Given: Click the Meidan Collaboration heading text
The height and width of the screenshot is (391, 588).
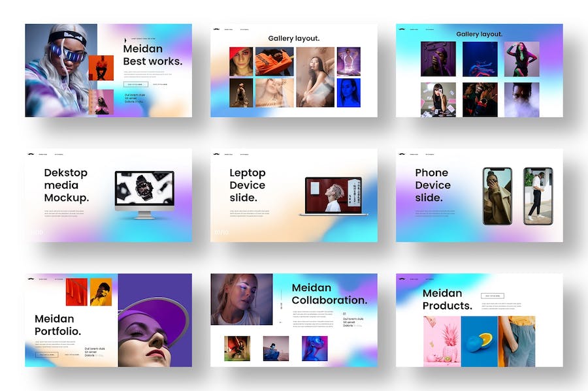Looking at the screenshot, I should coord(329,294).
